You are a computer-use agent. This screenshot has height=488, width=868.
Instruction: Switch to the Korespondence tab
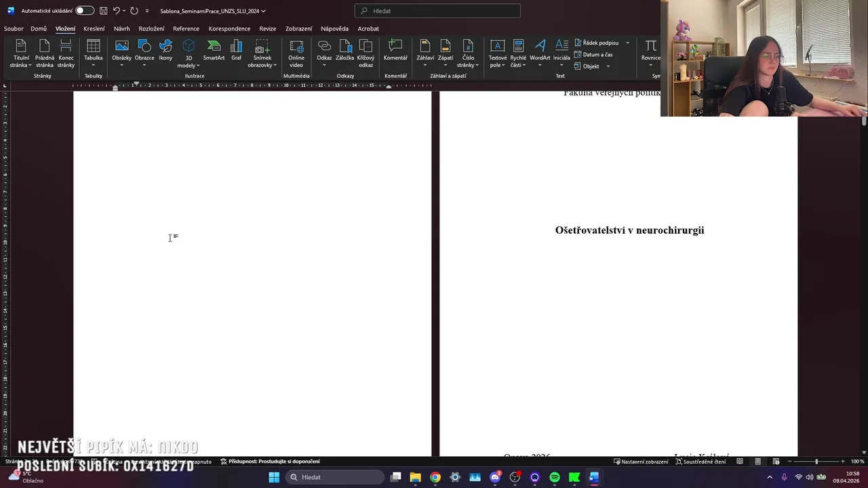coord(229,28)
